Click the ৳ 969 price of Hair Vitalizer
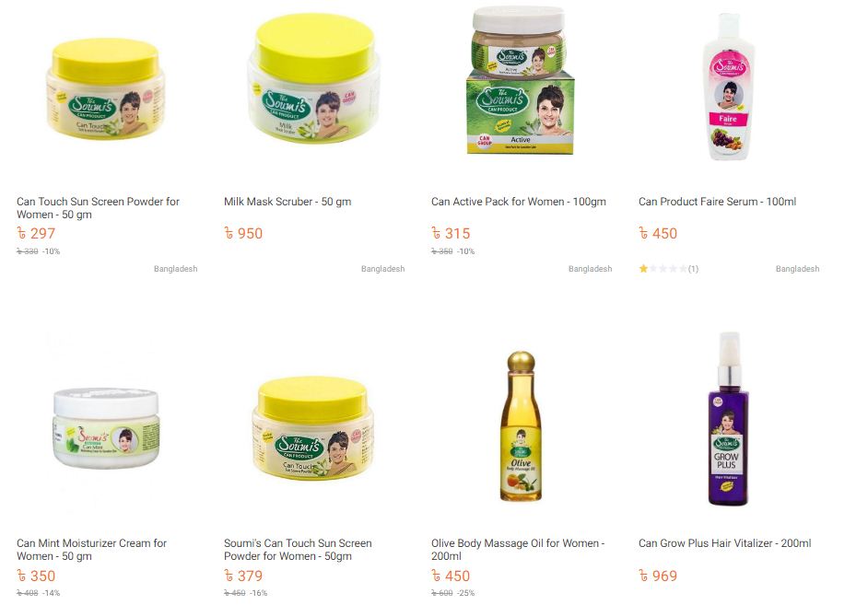Screen dimensions: 868x605 [658, 576]
